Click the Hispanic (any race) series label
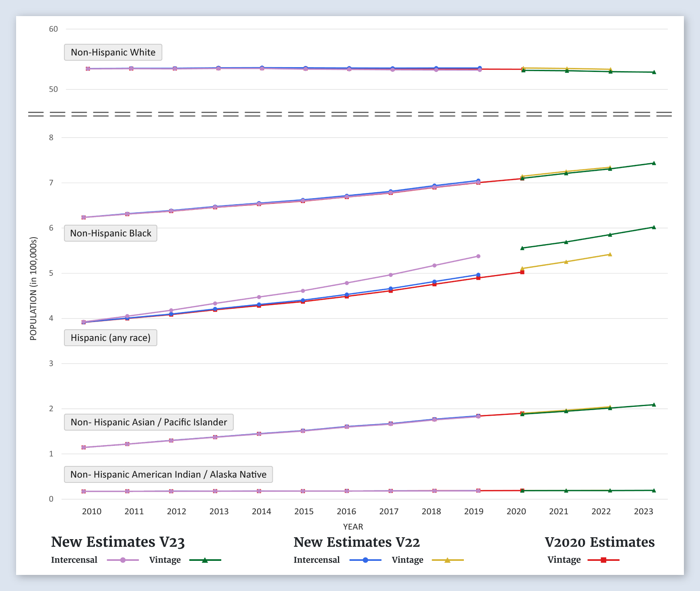700x591 pixels. click(111, 338)
